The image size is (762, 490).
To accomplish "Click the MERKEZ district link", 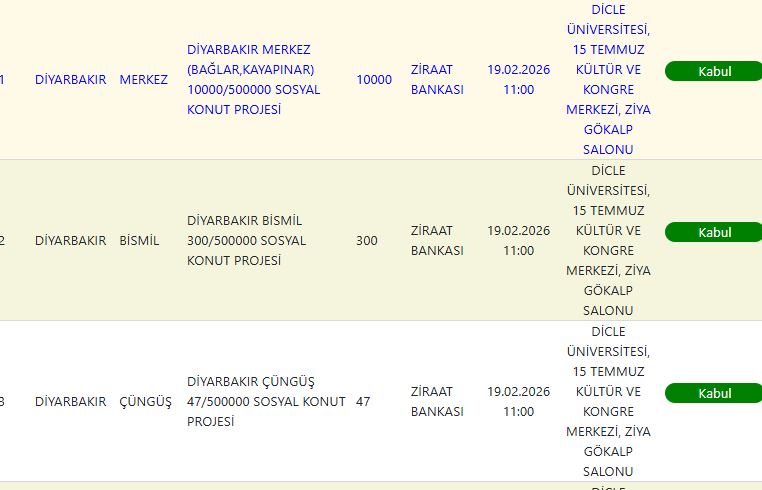I will point(143,80).
